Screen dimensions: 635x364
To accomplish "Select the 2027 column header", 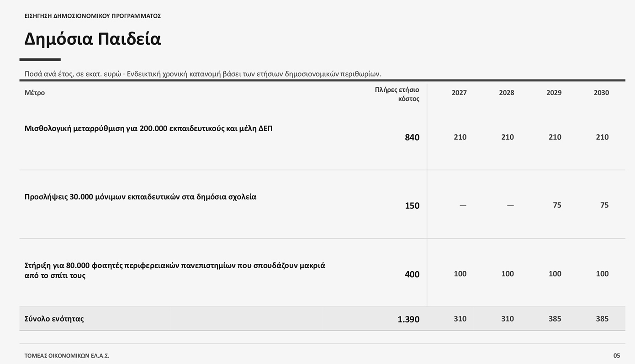I will (459, 93).
